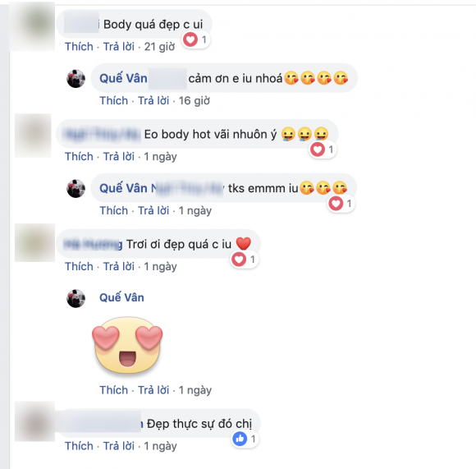Open '16 giờ' timestamp of Quế Vân's reply
This screenshot has height=469, width=476.
point(195,101)
